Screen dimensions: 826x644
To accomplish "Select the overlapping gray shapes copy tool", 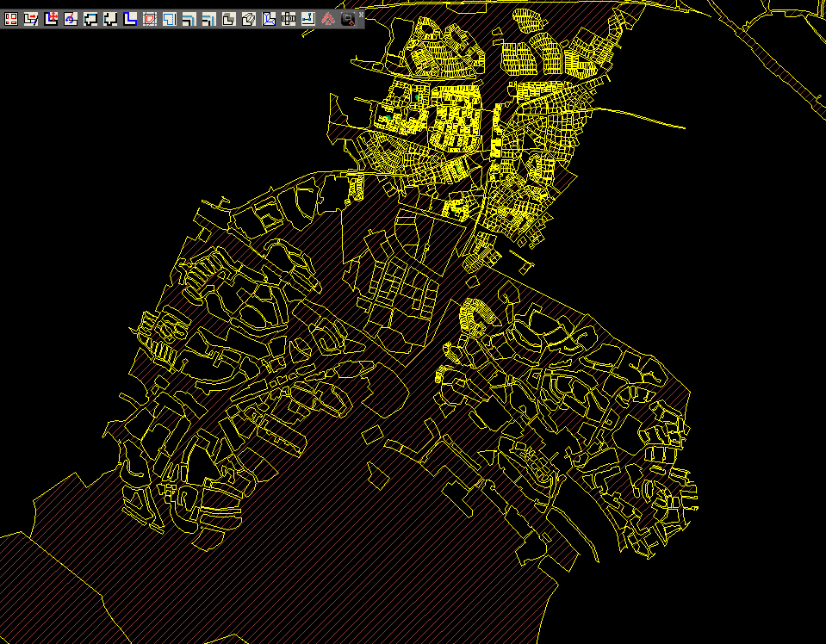I will pos(227,16).
